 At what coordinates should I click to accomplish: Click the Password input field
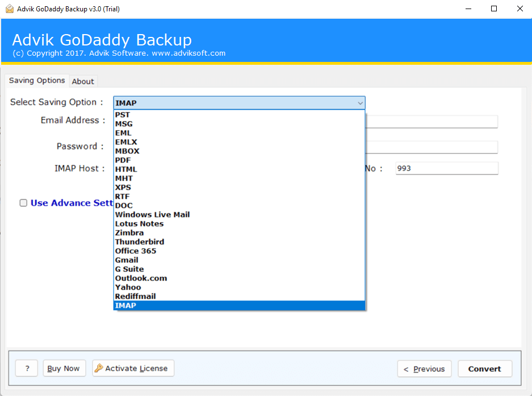(432, 147)
